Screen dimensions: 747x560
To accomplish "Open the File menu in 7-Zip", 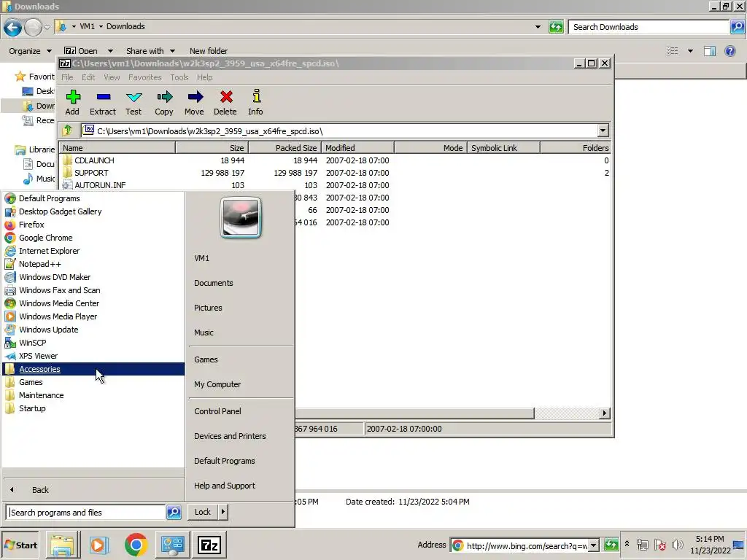I will pyautogui.click(x=67, y=77).
